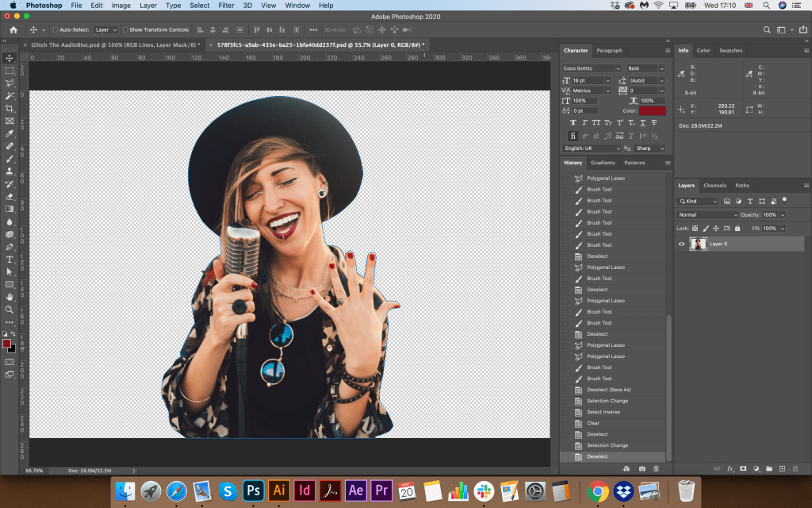
Task: Hide Layer 0 with eye icon
Action: (681, 244)
